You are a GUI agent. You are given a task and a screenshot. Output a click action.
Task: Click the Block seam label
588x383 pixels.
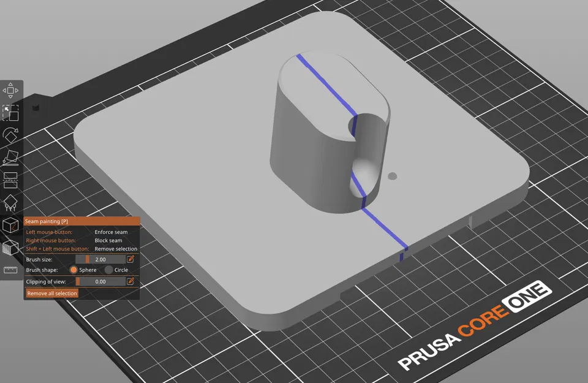click(108, 240)
